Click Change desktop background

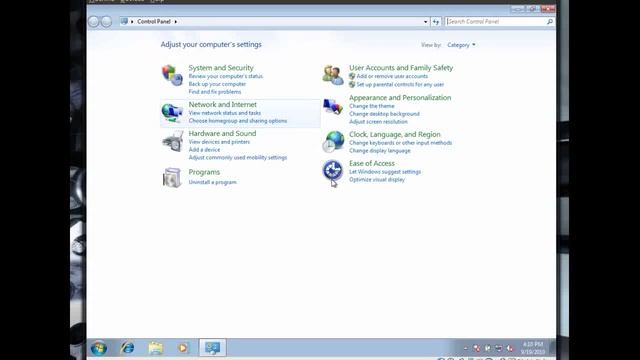tap(384, 114)
